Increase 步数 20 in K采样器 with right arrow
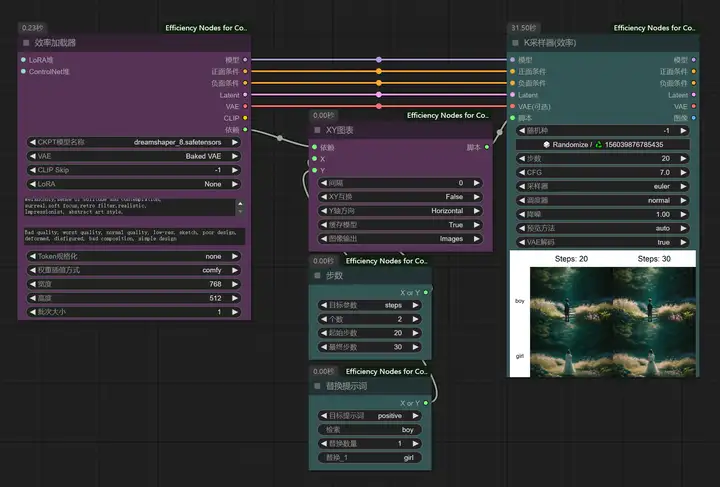Screen dimensions: 720x487 click(x=683, y=159)
